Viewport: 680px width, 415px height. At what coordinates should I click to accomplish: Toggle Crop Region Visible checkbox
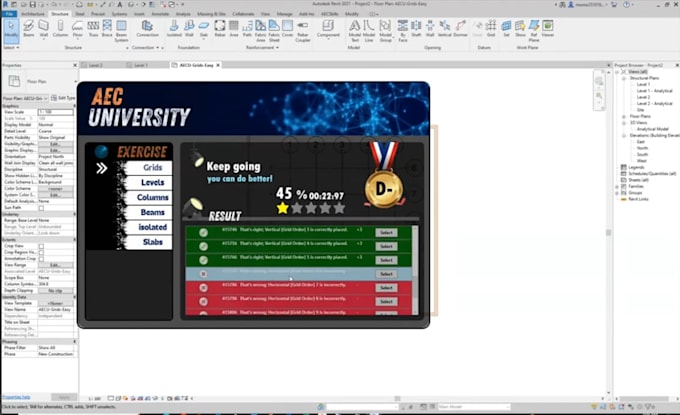coord(41,252)
